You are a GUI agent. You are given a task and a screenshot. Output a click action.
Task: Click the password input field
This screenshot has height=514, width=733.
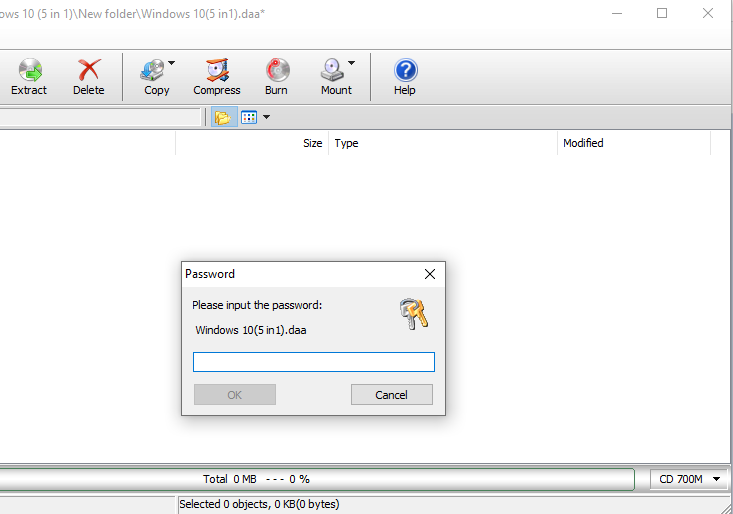314,362
